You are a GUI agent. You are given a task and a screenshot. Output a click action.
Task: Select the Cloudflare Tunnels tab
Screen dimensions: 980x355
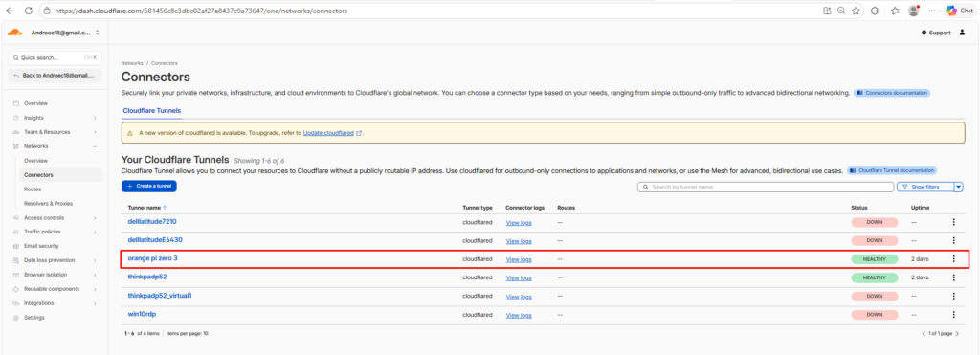(152, 111)
